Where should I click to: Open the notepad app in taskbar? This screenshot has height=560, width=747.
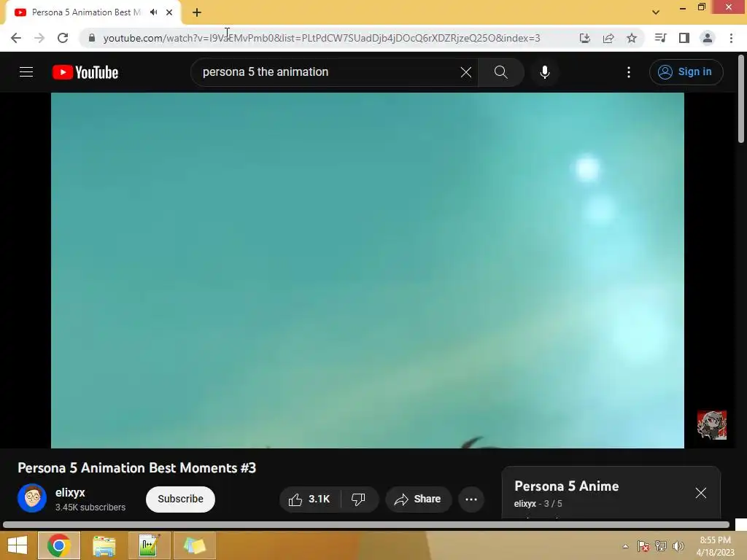point(149,545)
